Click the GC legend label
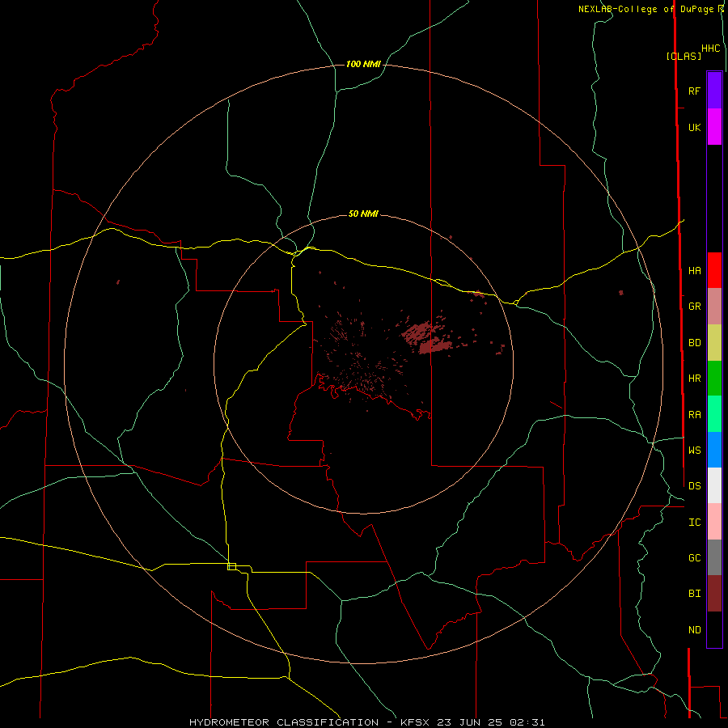This screenshot has height=728, width=728. [694, 558]
